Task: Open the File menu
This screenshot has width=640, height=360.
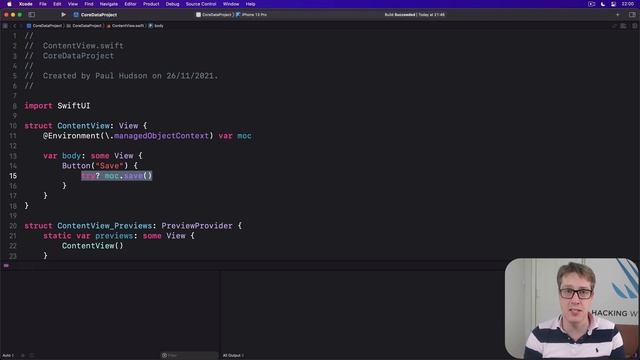Action: click(43, 4)
